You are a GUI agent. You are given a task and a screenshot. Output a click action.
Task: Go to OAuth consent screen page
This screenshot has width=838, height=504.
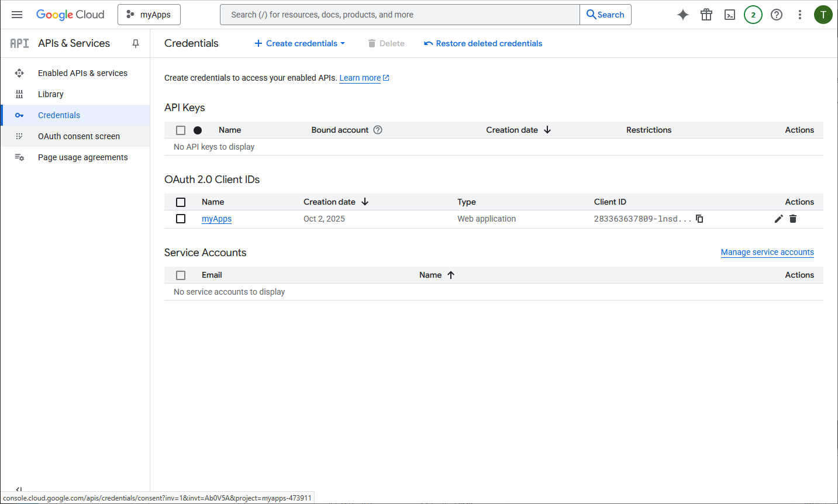79,136
